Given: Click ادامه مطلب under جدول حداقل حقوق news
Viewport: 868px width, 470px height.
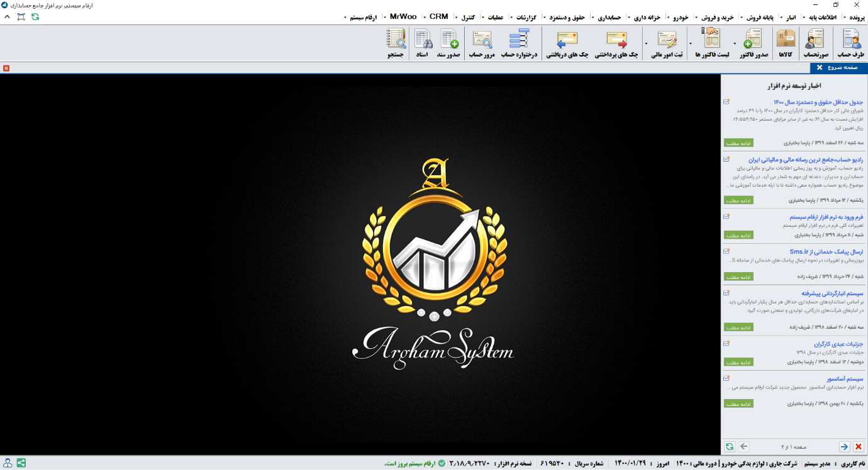Looking at the screenshot, I should (x=738, y=143).
